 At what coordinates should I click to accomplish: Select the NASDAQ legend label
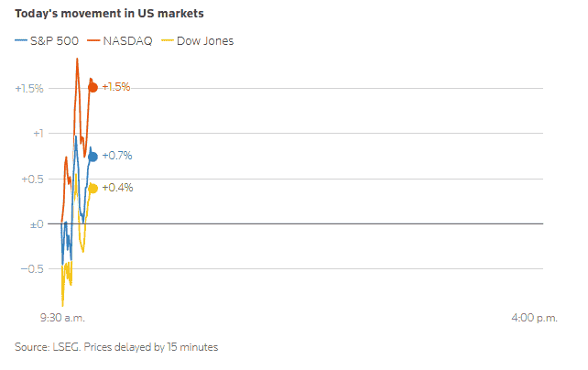click(129, 40)
